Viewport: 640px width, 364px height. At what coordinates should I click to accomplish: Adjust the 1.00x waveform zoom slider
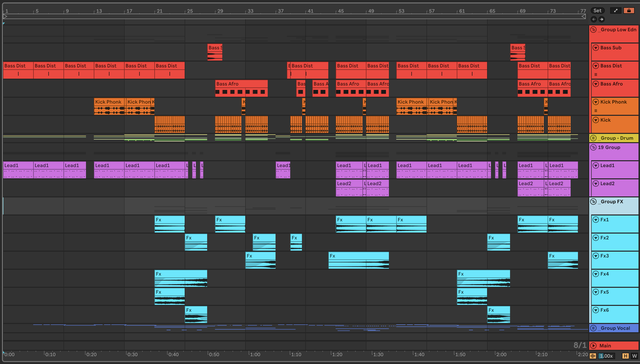(607, 356)
